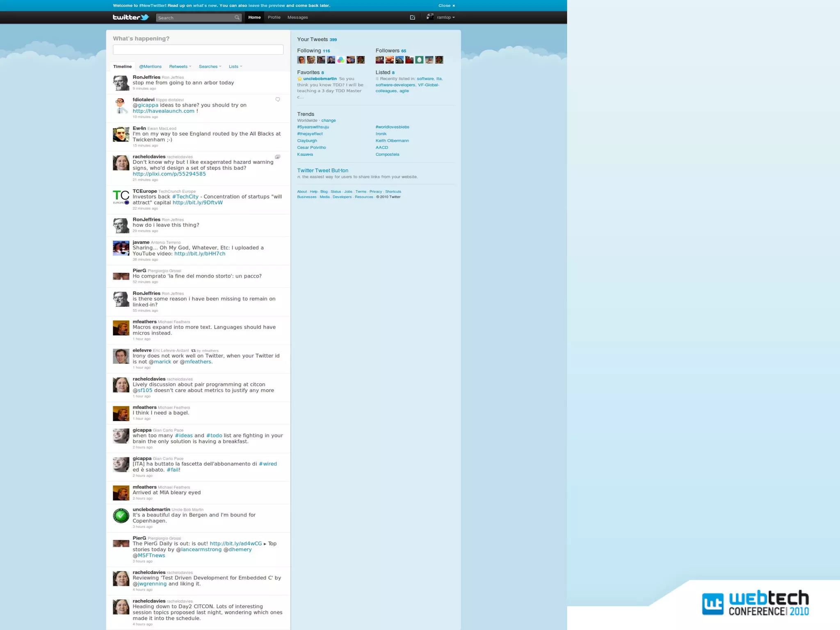The image size is (840, 630).
Task: Open the ramtop account dropdown
Action: pos(445,17)
